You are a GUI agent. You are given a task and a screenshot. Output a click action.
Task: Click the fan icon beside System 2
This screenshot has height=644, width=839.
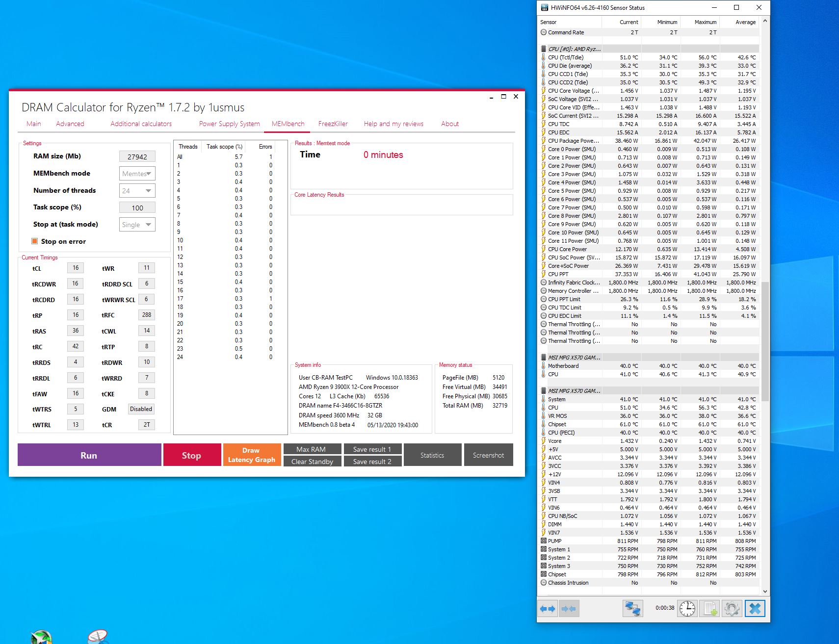pos(544,558)
